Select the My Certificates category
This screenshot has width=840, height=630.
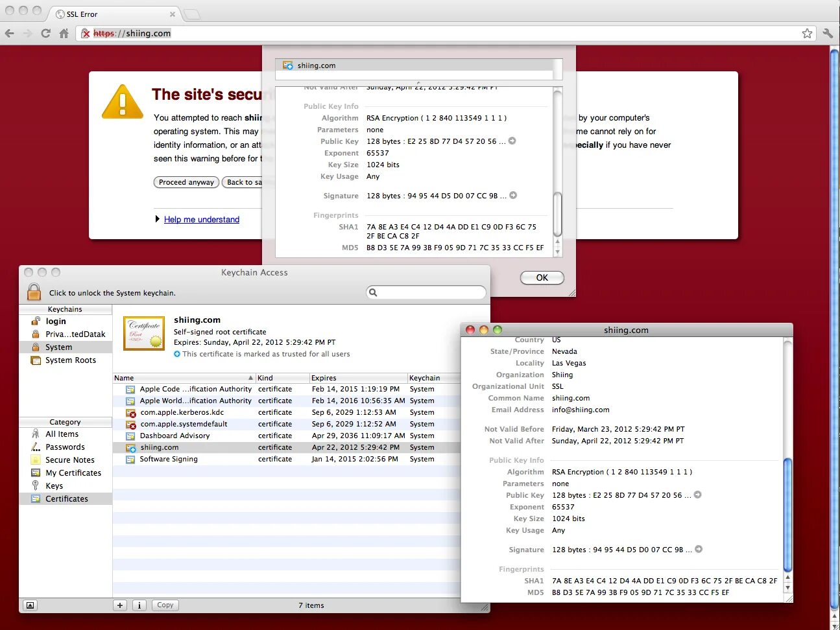[66, 473]
